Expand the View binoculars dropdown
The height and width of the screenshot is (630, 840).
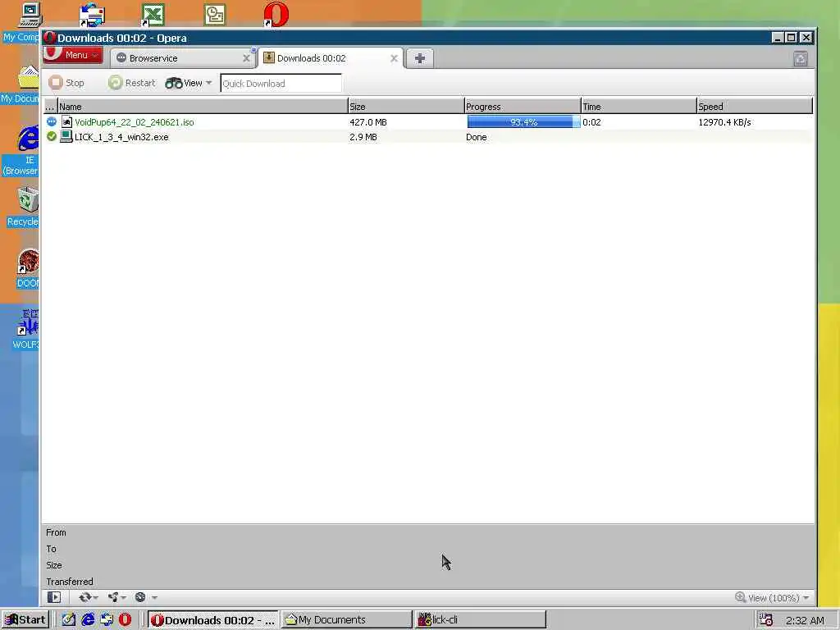pyautogui.click(x=189, y=83)
